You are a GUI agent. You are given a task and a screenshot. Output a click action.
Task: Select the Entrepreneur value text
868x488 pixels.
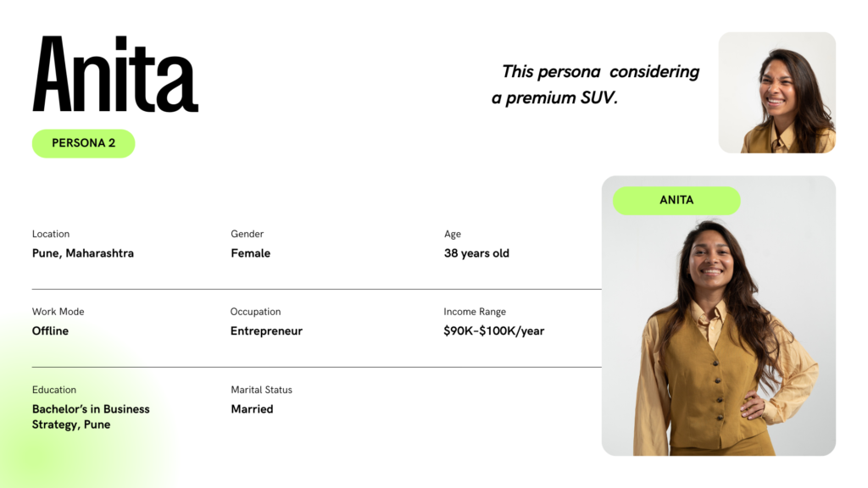(x=266, y=331)
